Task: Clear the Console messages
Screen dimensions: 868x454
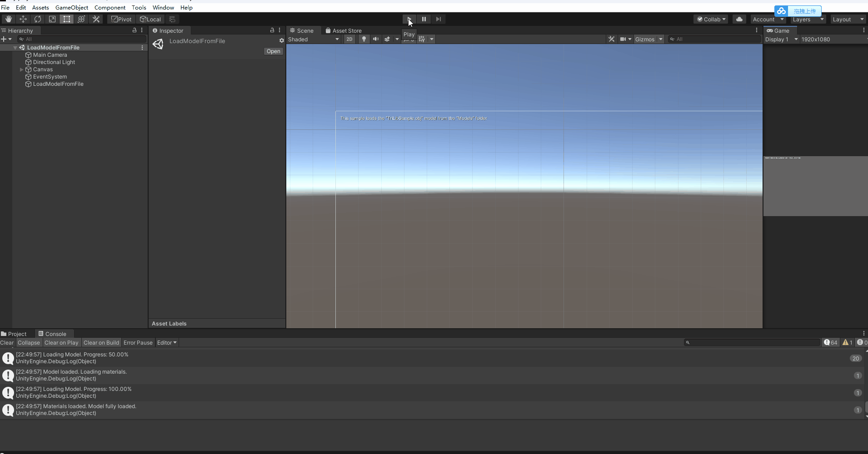Action: (x=7, y=342)
